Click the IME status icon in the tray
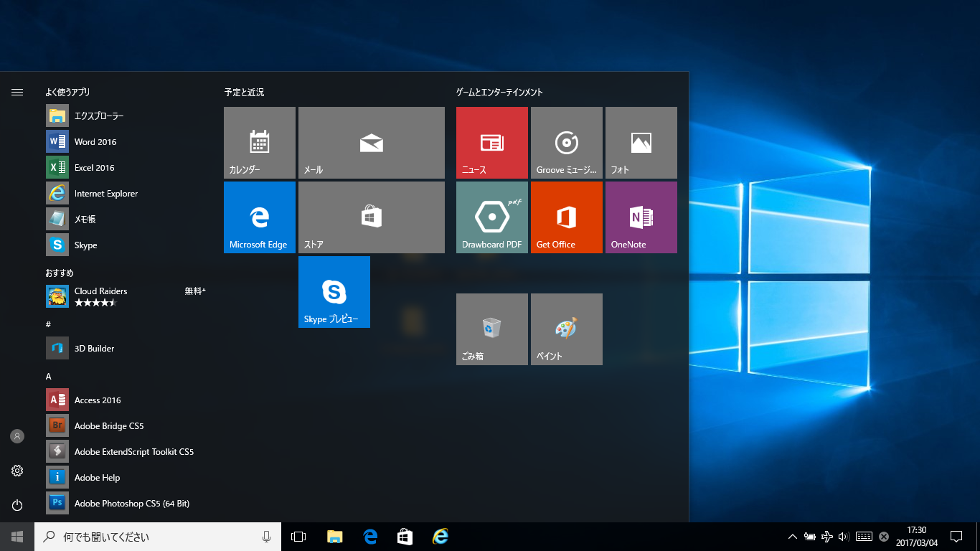The image size is (980, 551). (x=884, y=537)
